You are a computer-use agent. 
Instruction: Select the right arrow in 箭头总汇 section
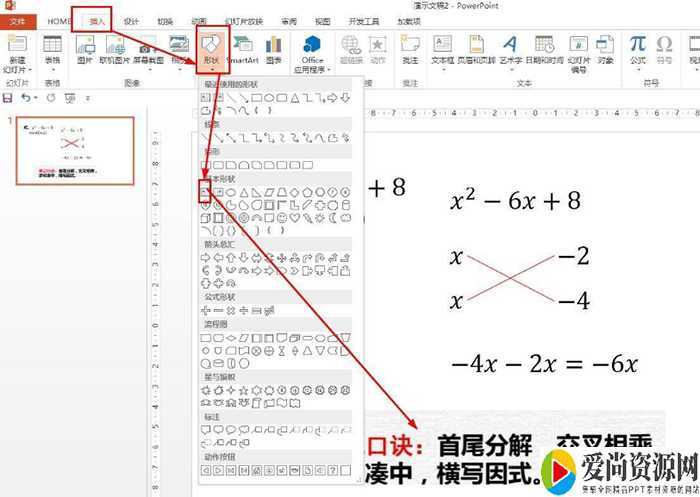click(205, 256)
